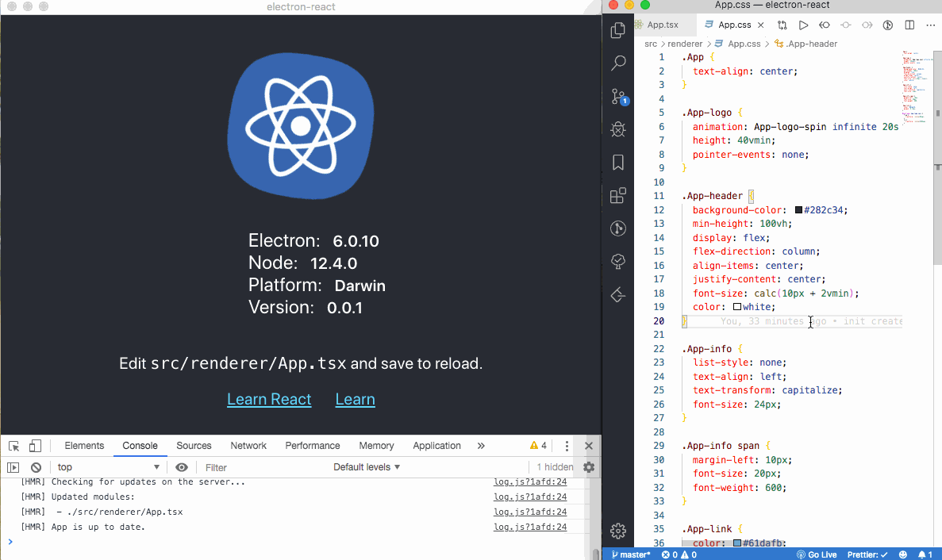The image size is (942, 560).
Task: Open the Git Graph circle icon in activity bar
Action: point(617,228)
